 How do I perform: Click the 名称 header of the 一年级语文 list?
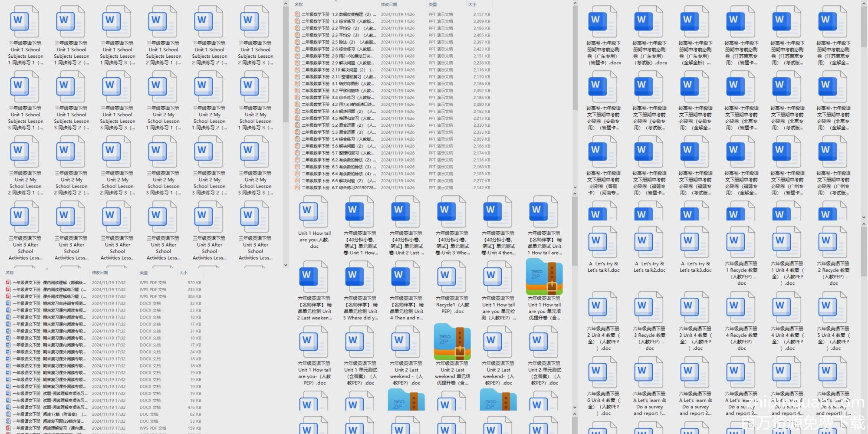10,273
